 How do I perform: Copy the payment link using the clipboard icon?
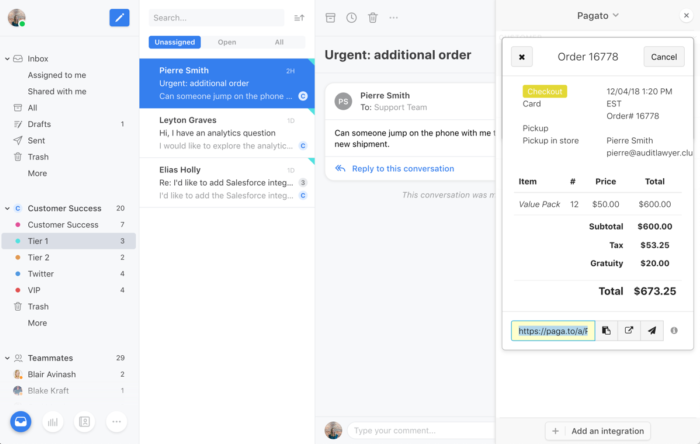[x=606, y=331]
